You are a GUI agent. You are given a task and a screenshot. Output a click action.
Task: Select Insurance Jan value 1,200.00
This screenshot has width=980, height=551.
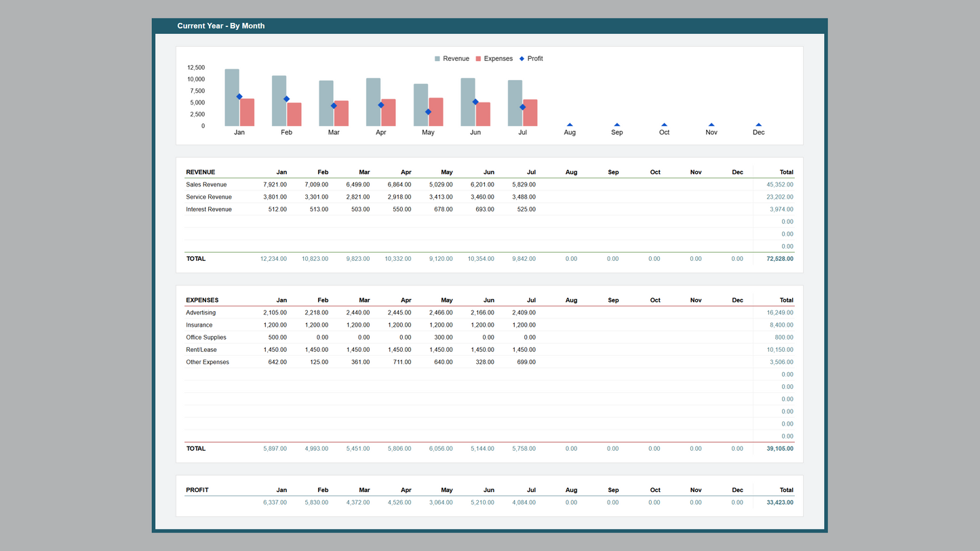click(x=275, y=325)
